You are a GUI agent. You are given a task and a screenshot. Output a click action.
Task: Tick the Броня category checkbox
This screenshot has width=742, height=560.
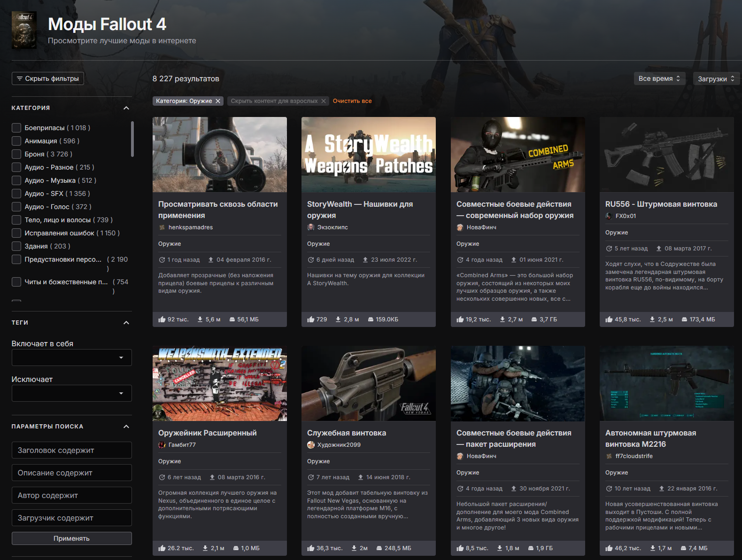pyautogui.click(x=16, y=154)
